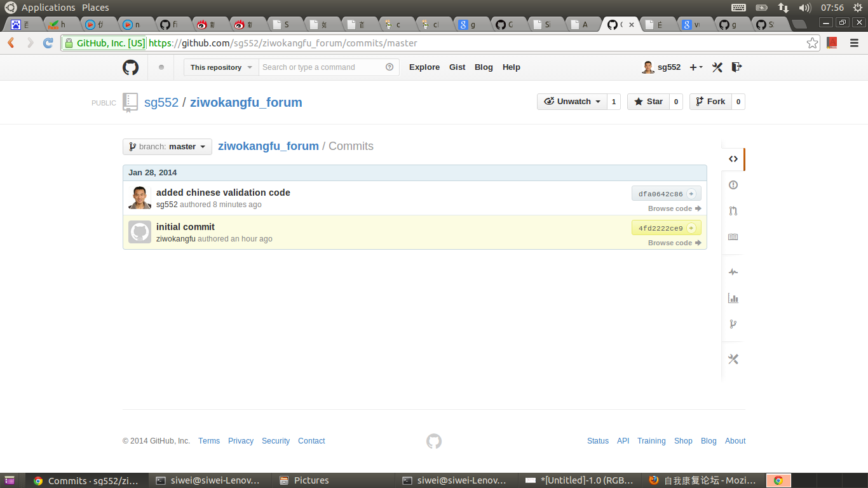Image resolution: width=868 pixels, height=488 pixels.
Task: Open the branch: master selector
Action: point(166,146)
